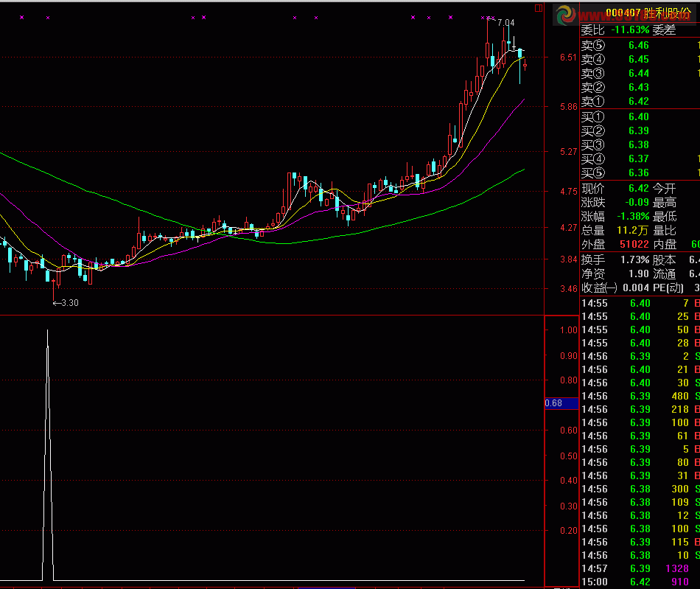Click the 委比 -11.63% value
The height and width of the screenshot is (589, 700).
(630, 30)
